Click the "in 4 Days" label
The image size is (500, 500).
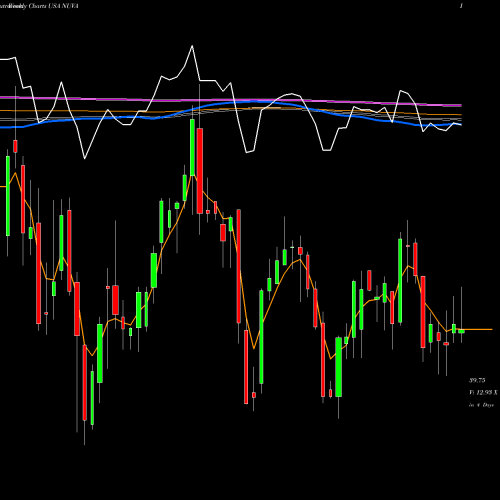[481, 405]
